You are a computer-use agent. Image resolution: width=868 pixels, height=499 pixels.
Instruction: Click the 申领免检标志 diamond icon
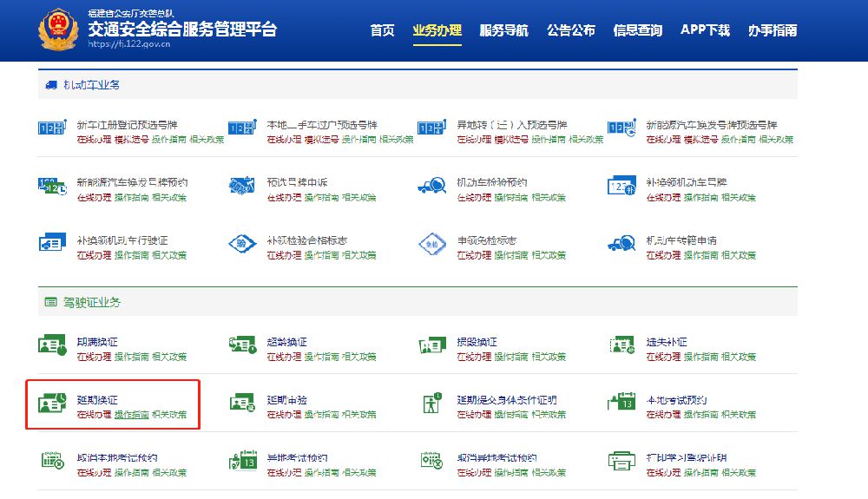(432, 244)
